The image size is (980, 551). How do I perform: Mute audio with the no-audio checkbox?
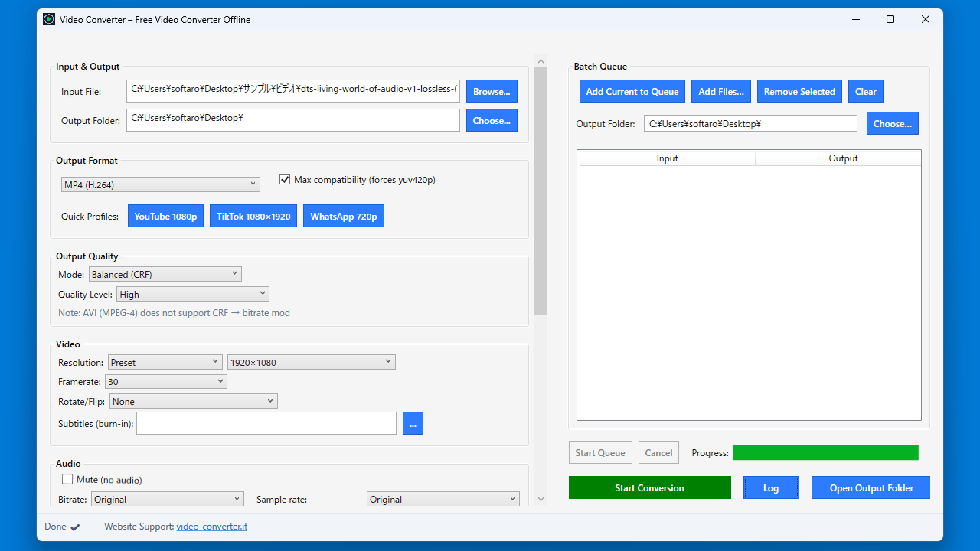(x=67, y=478)
